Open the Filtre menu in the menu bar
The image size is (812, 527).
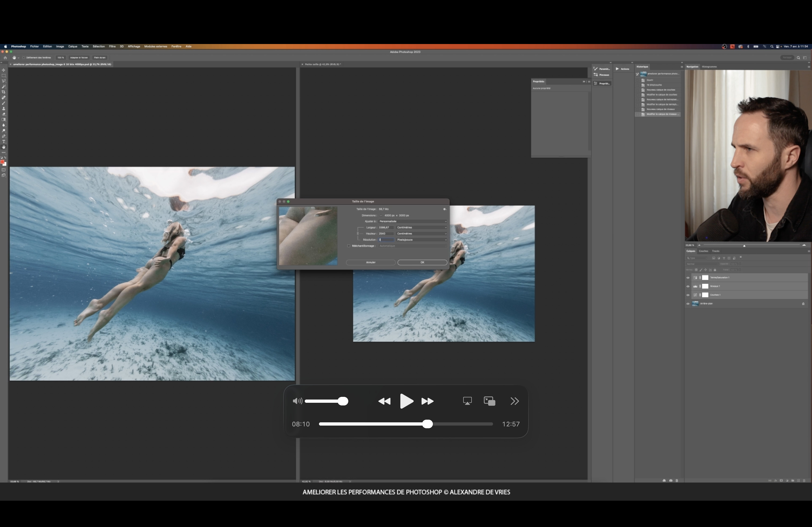112,46
